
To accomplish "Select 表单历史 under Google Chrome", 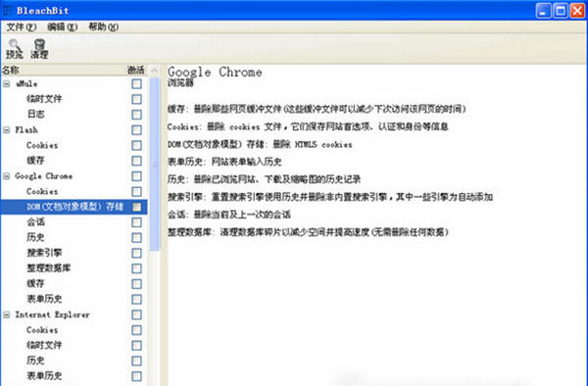I will pyautogui.click(x=44, y=299).
